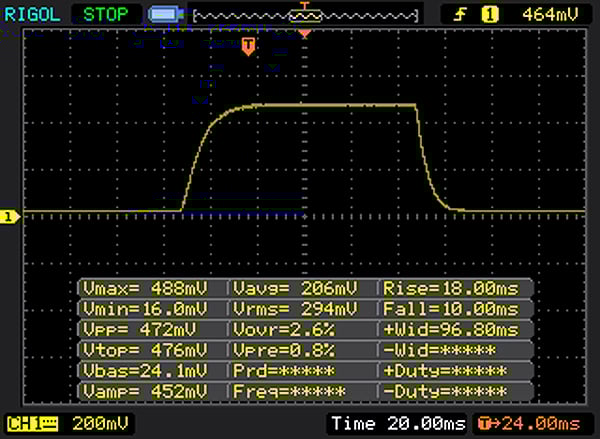Click the Vmin=16.0mV measurement
Image resolution: width=600 pixels, height=439 pixels.
click(145, 309)
